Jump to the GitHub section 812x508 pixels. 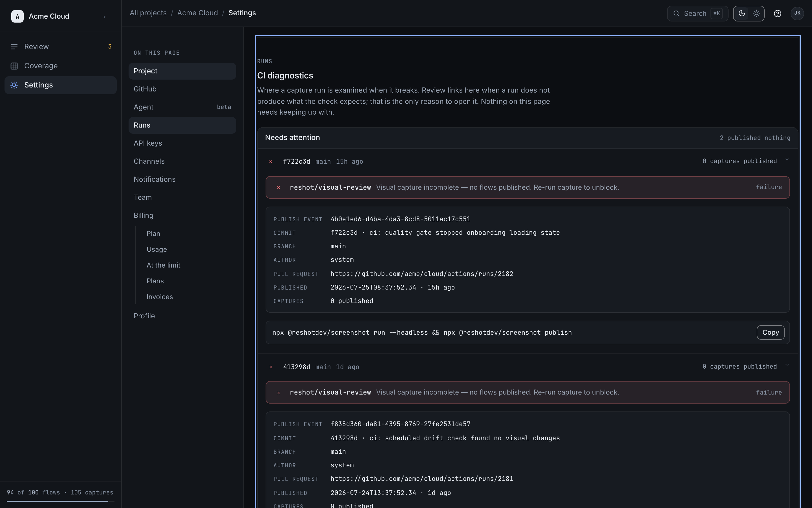(182, 89)
